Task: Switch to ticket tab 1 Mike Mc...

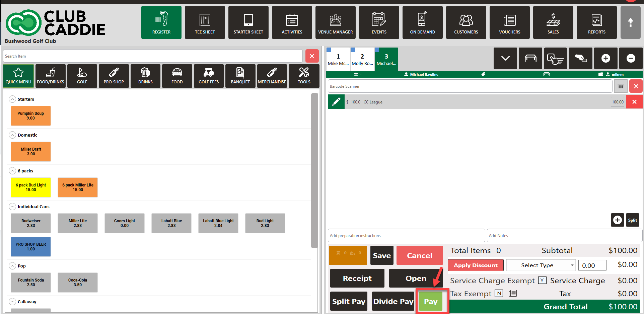Action: 338,59
